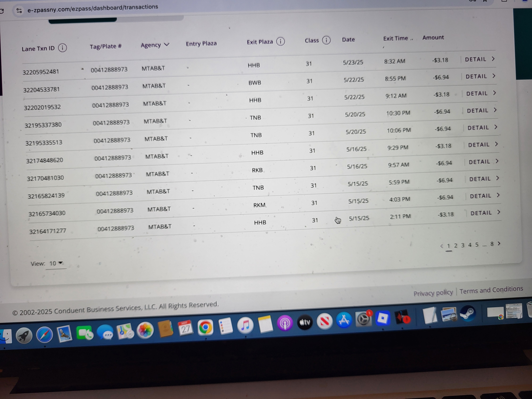Click the Entry Plaza column header
532x399 pixels.
tap(201, 43)
